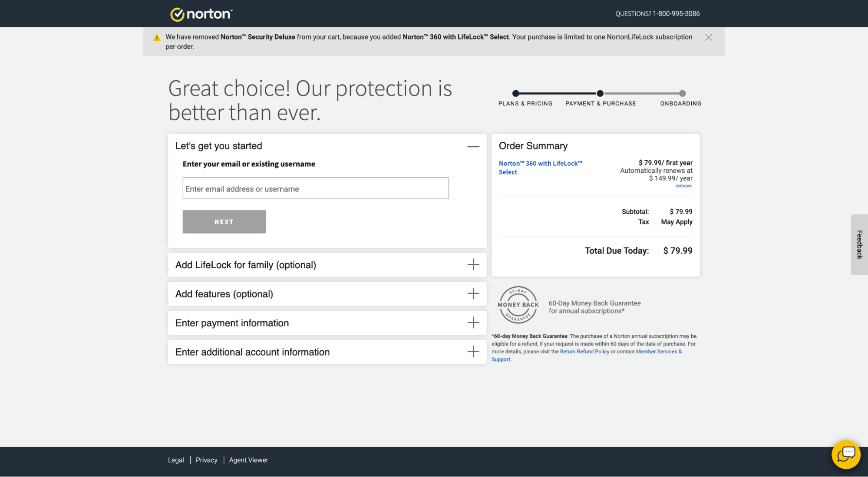Open the Return Refund Policy link
Screen dimensions: 868x477
[x=584, y=351]
